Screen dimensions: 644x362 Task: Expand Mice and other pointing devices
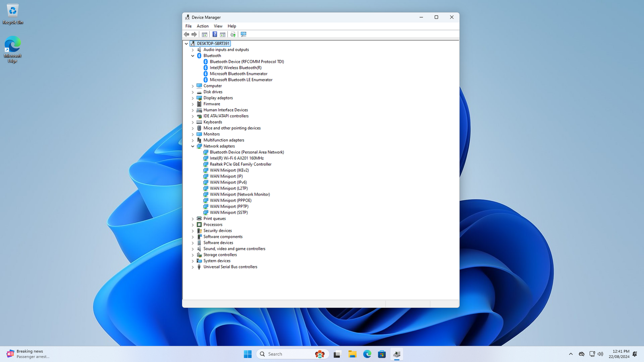tap(193, 128)
